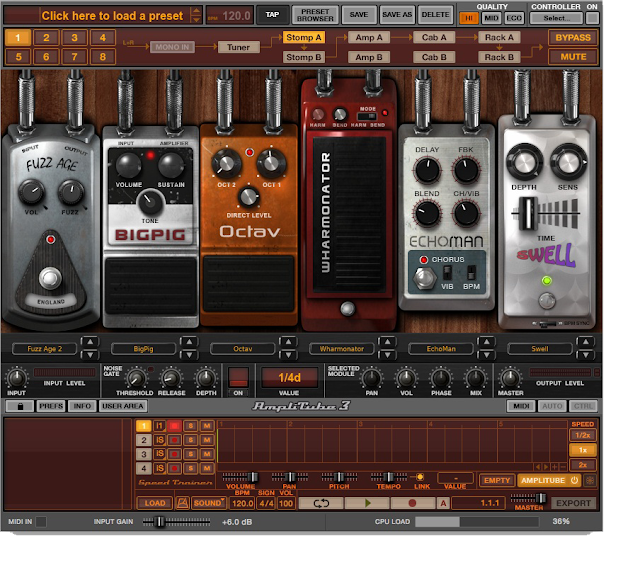
Task: Click the Swell Depth knob
Action: [x=524, y=162]
